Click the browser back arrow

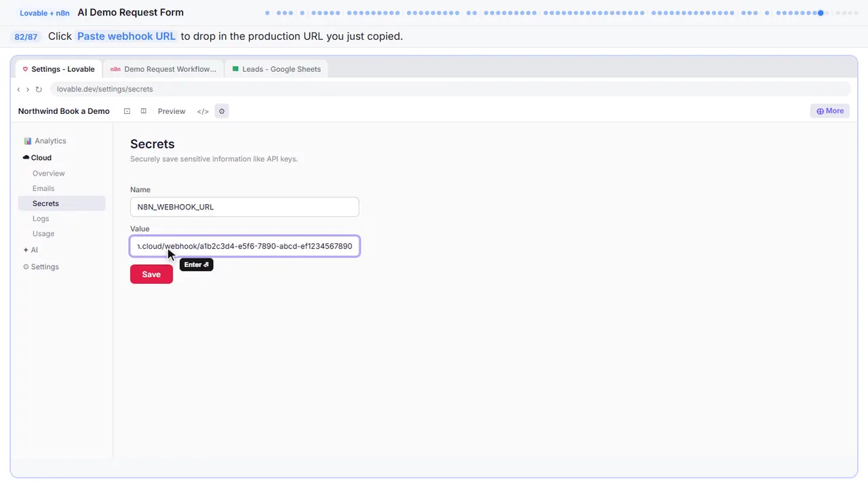19,89
